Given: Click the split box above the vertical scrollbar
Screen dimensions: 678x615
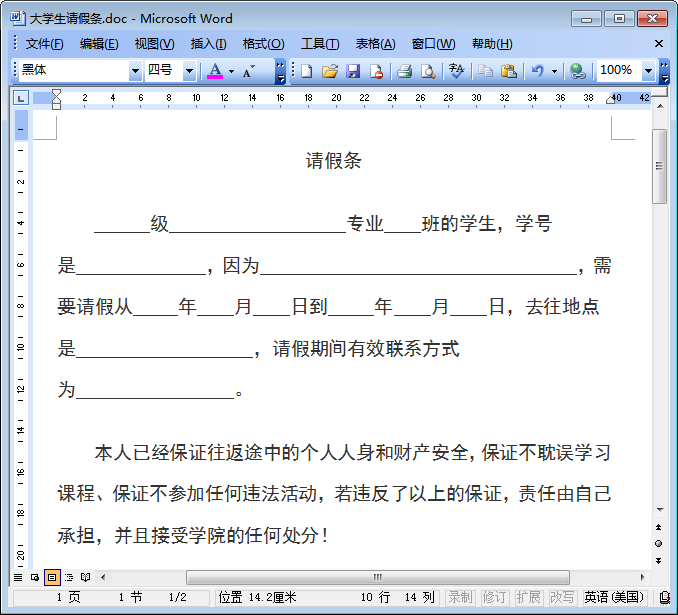Looking at the screenshot, I should [659, 92].
